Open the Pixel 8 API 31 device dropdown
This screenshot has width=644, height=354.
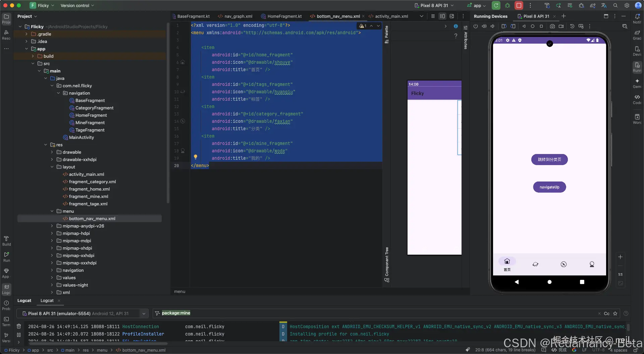point(434,5)
